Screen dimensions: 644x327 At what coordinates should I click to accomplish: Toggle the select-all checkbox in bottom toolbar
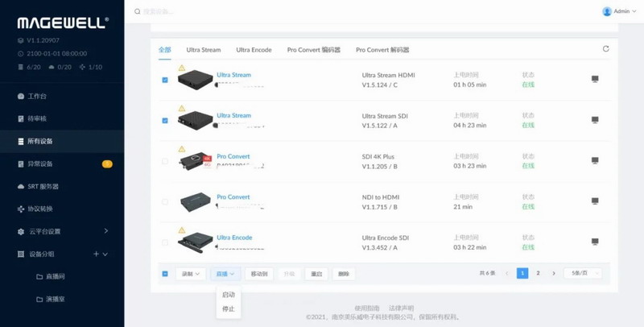click(x=165, y=274)
